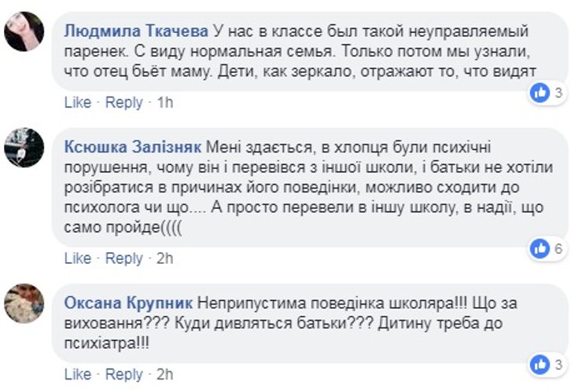582x392 pixels.
Task: Click the 1h timestamp on first comment
Action: click(165, 103)
